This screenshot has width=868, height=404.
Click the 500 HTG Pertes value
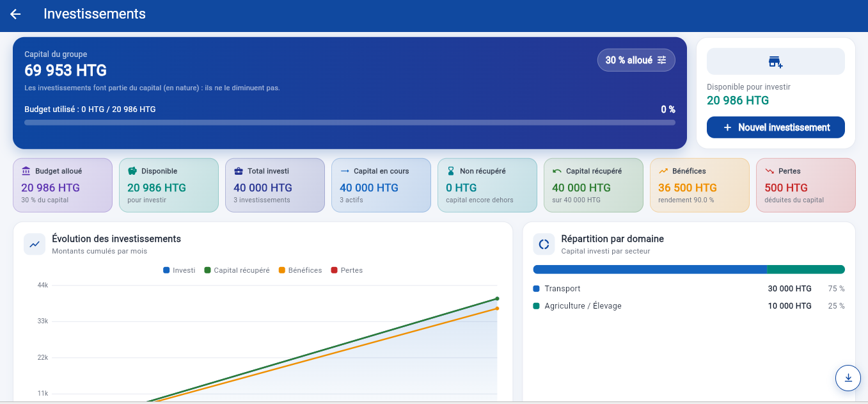coord(786,188)
